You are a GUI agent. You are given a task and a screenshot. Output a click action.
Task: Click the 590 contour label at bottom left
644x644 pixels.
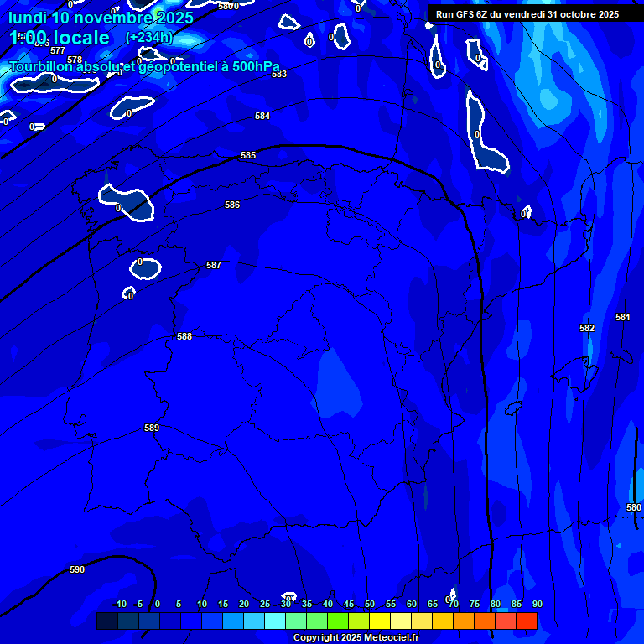(x=77, y=569)
